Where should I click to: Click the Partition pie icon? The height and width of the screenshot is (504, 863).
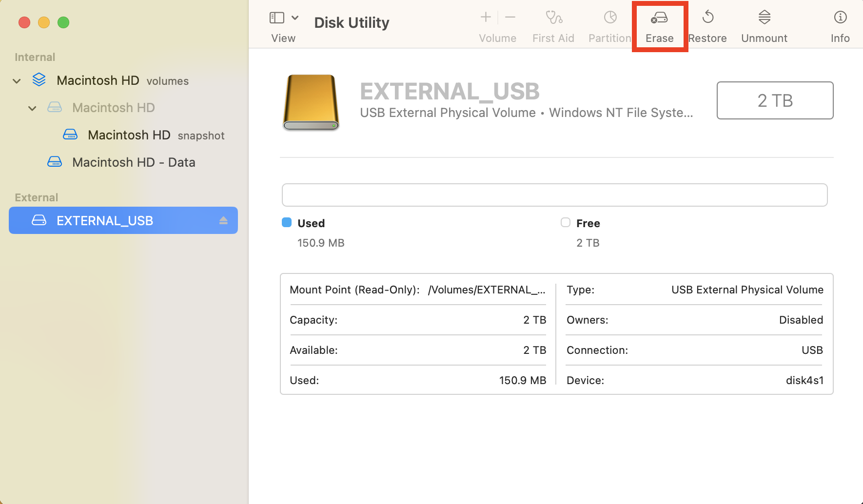[610, 18]
